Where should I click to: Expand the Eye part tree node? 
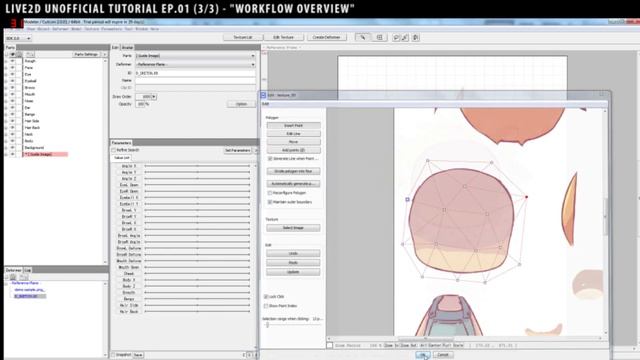[x=6, y=74]
